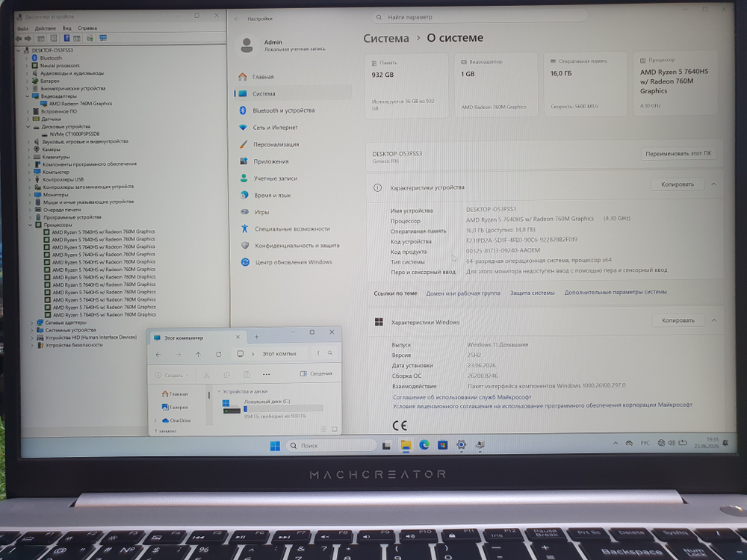Screen dimensions: 747x560
Task: Open Конфиденциальность и защита section
Action: point(297,245)
